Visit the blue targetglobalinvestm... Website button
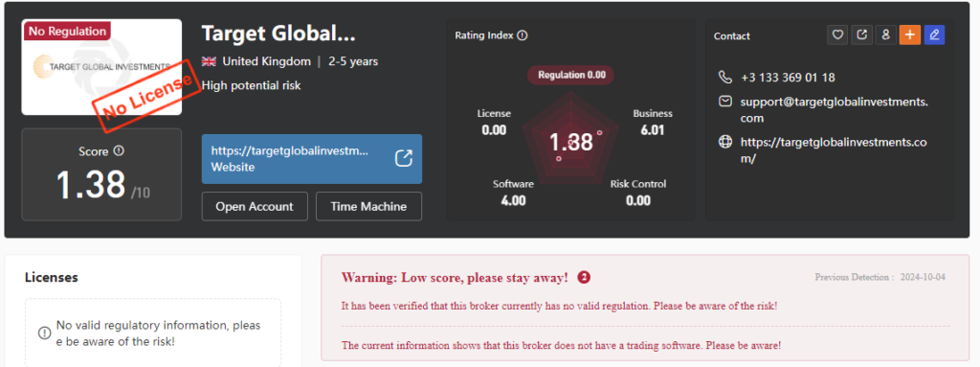 coord(312,159)
